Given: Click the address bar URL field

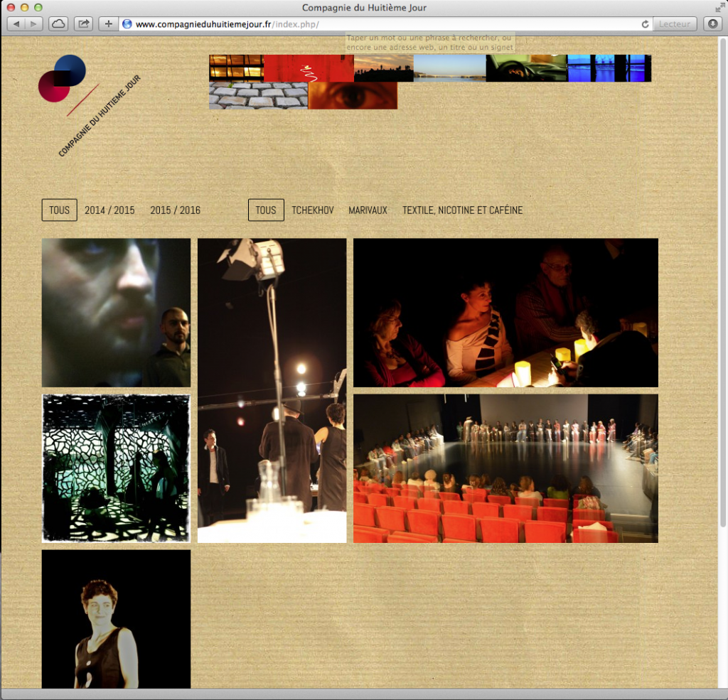Looking at the screenshot, I should pyautogui.click(x=384, y=24).
